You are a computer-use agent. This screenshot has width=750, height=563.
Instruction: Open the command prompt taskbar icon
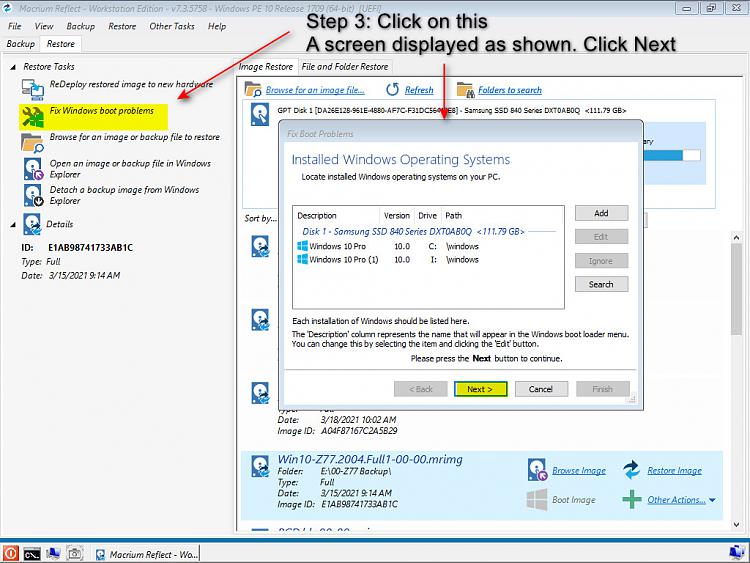point(32,553)
